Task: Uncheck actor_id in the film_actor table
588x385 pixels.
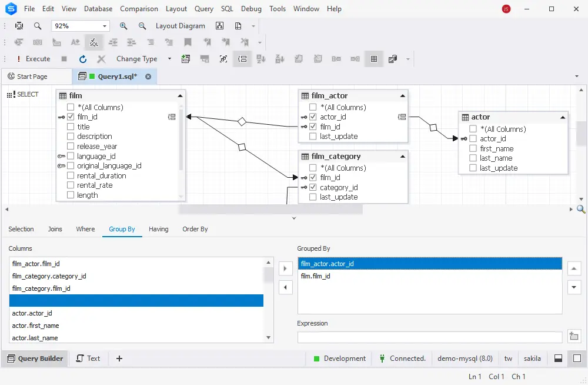Action: click(x=312, y=117)
